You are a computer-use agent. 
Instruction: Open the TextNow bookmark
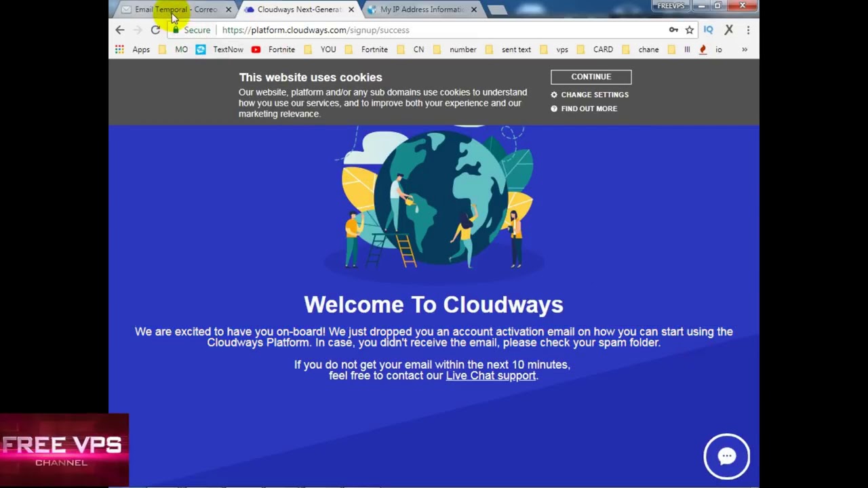coord(220,49)
